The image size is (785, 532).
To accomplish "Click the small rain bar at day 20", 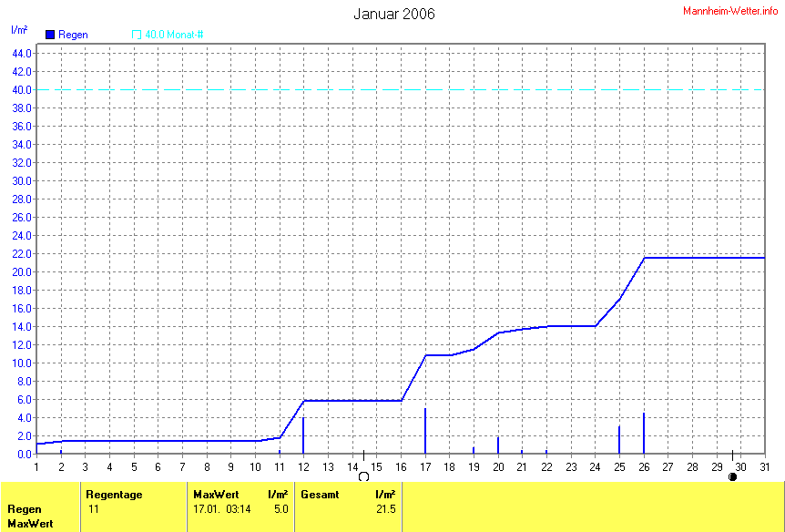I will pos(498,445).
